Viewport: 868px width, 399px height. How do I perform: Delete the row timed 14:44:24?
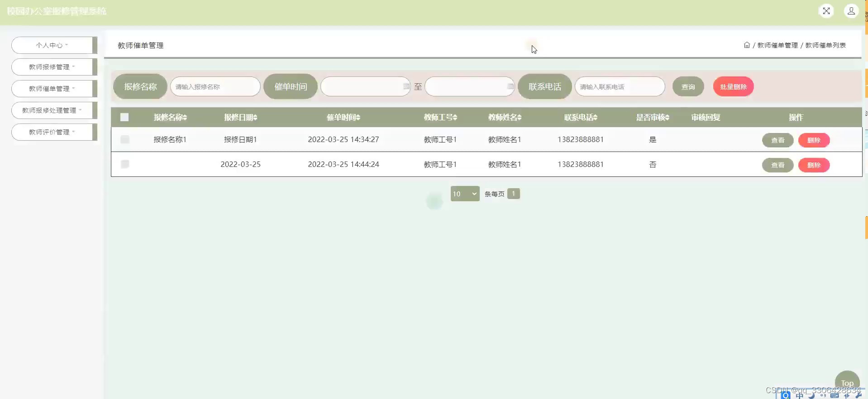point(814,165)
